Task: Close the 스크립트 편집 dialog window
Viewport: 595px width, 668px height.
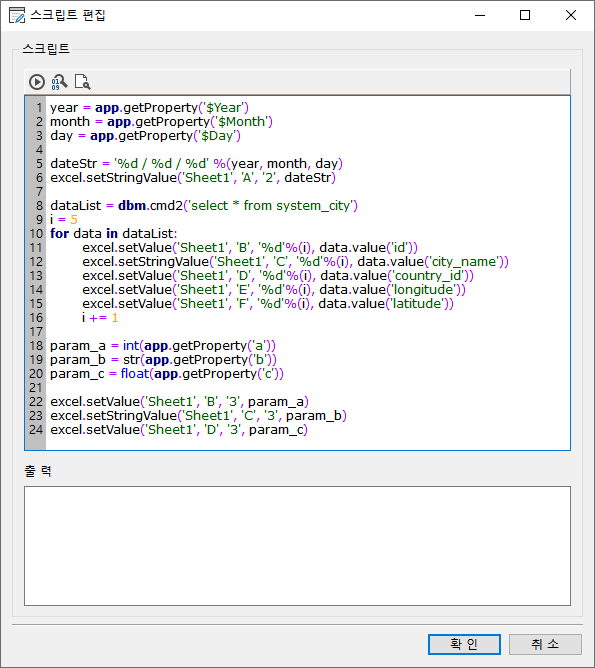Action: tap(571, 15)
